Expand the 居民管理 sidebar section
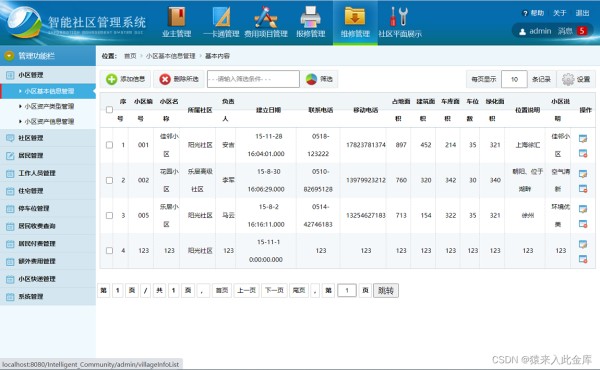 tap(48, 156)
